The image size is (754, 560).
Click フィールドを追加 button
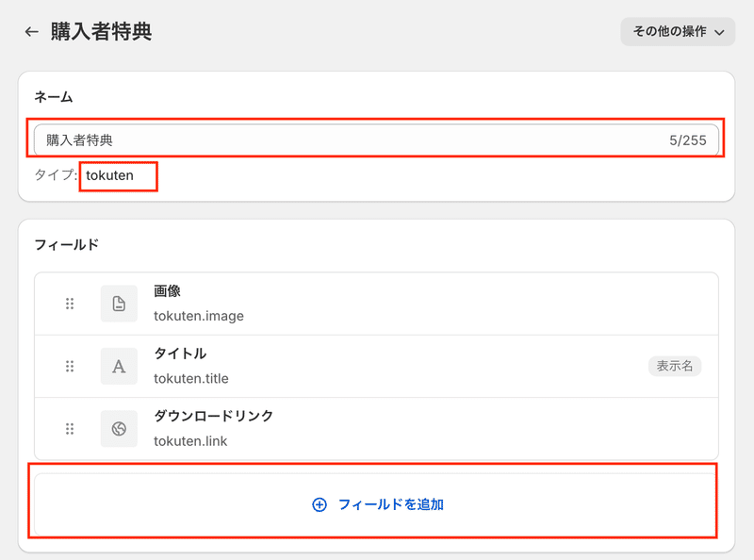[x=376, y=504]
